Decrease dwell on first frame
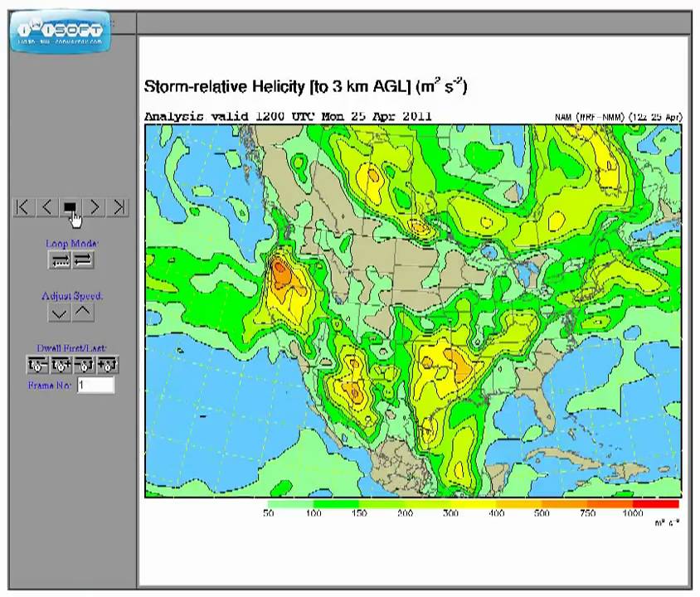 click(x=37, y=365)
